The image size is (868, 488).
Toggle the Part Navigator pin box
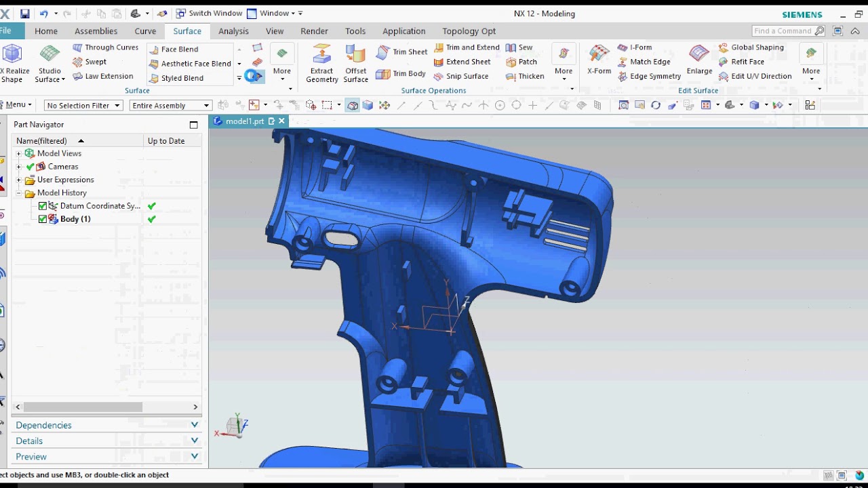point(194,125)
